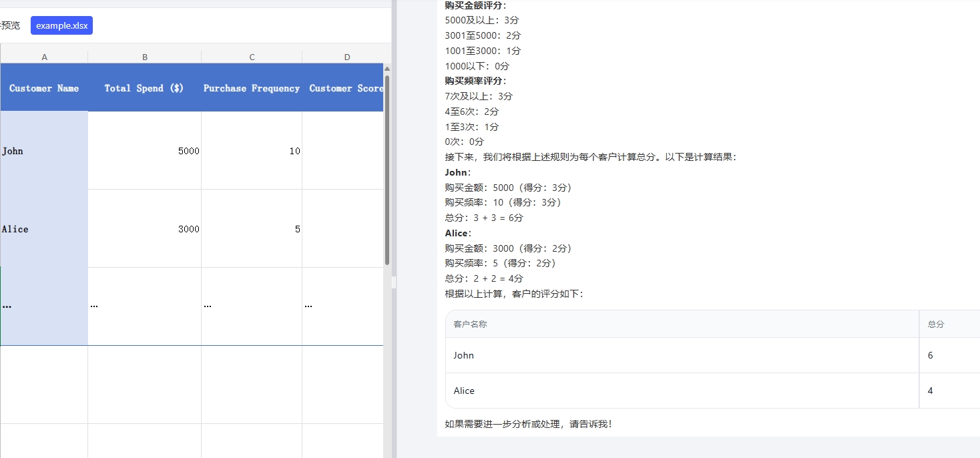Click score 6 in result table
The width and height of the screenshot is (980, 458).
point(931,355)
